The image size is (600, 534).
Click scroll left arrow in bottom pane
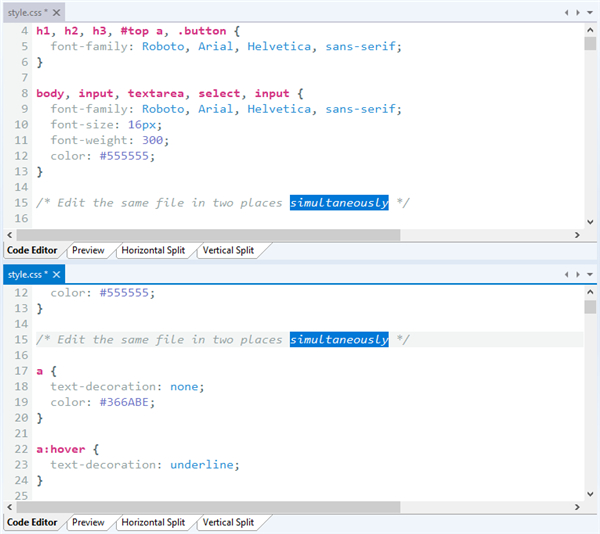click(10, 507)
